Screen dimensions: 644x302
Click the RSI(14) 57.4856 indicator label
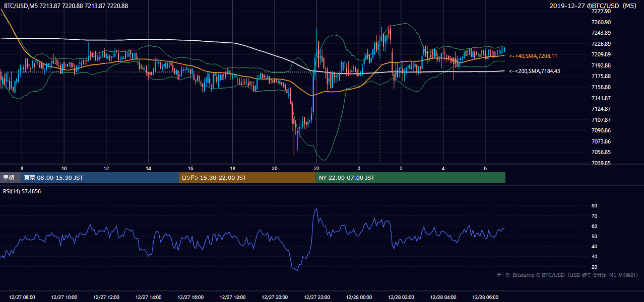pyautogui.click(x=22, y=192)
